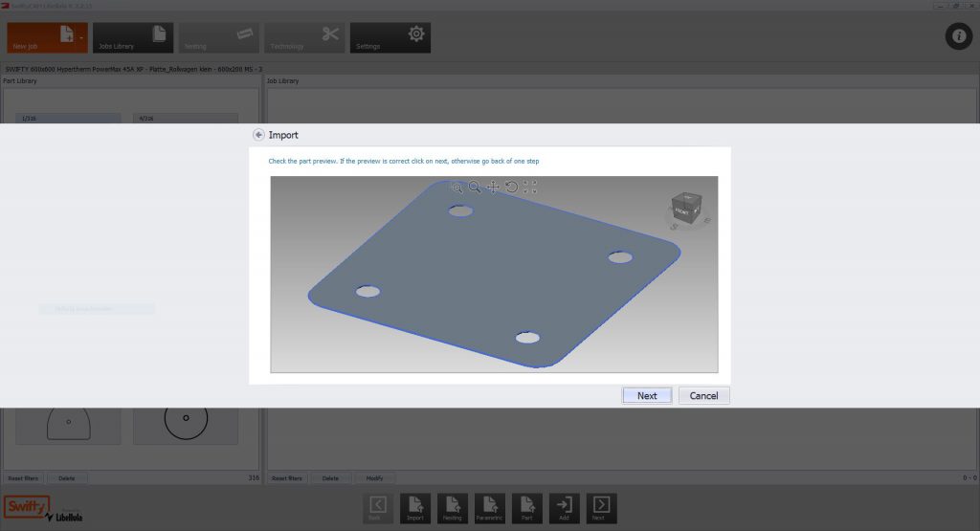The height and width of the screenshot is (531, 980).
Task: Click the Next button in Import dialog
Action: [x=647, y=395]
